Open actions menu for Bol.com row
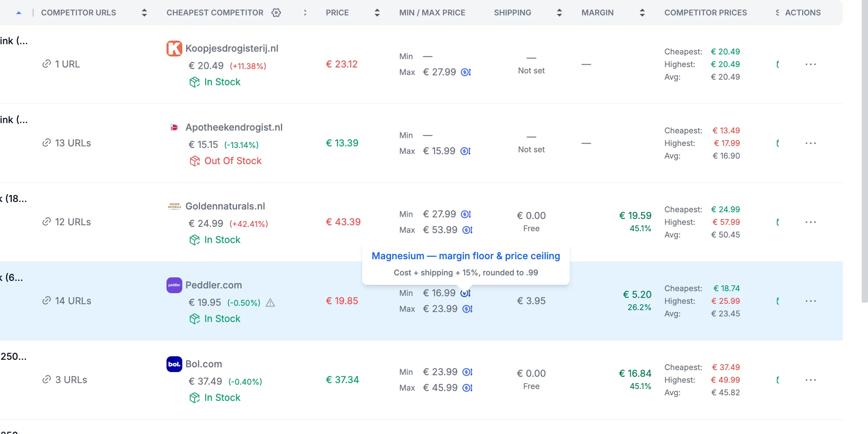868x434 pixels. click(x=810, y=380)
